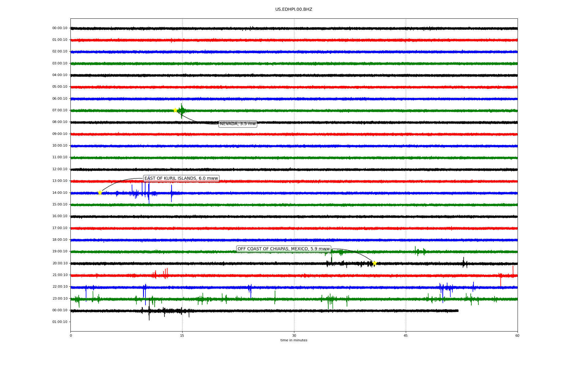Click the 10:00:10 time label
Viewport: 588px width, 368px height.
(x=60, y=146)
